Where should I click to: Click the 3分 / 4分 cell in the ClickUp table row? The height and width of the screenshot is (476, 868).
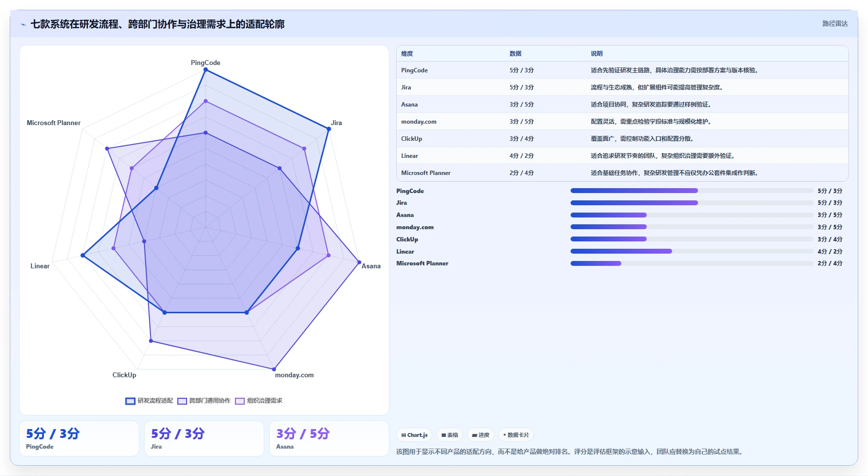coord(522,139)
